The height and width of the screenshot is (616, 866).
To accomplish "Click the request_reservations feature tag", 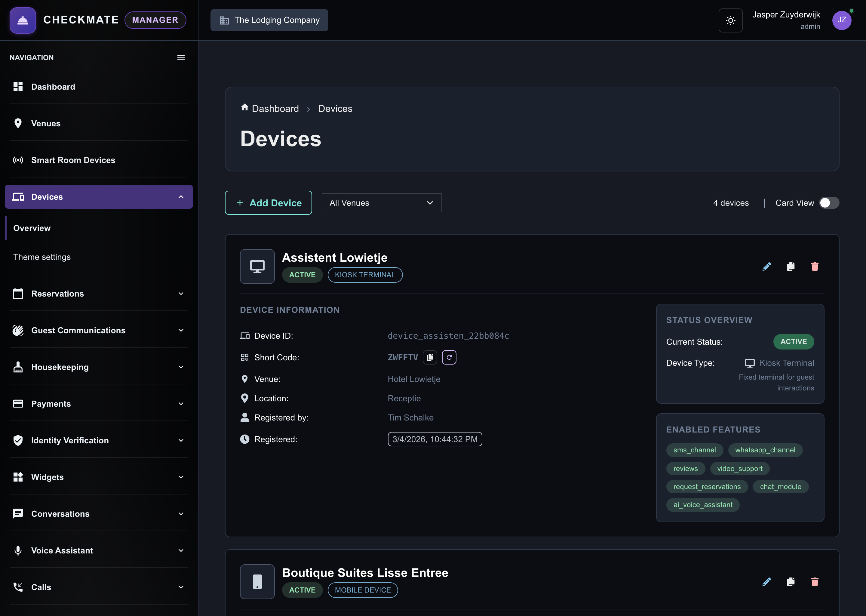I will click(x=707, y=487).
